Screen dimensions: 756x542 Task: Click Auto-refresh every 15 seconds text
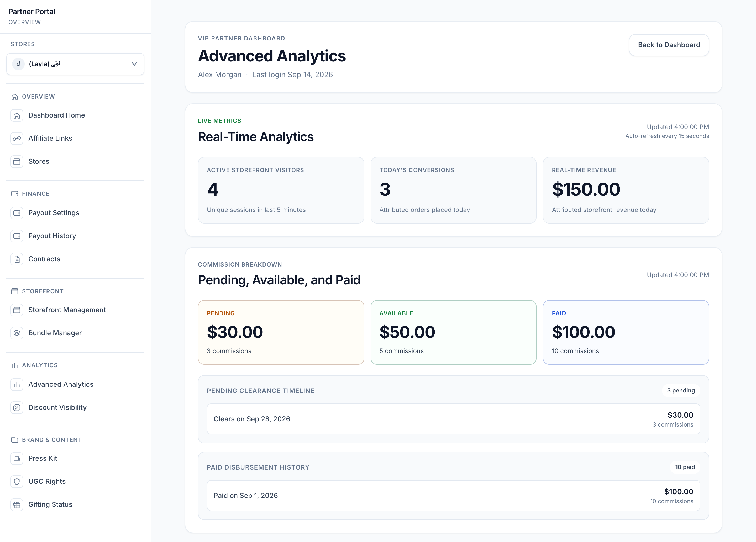tap(667, 136)
